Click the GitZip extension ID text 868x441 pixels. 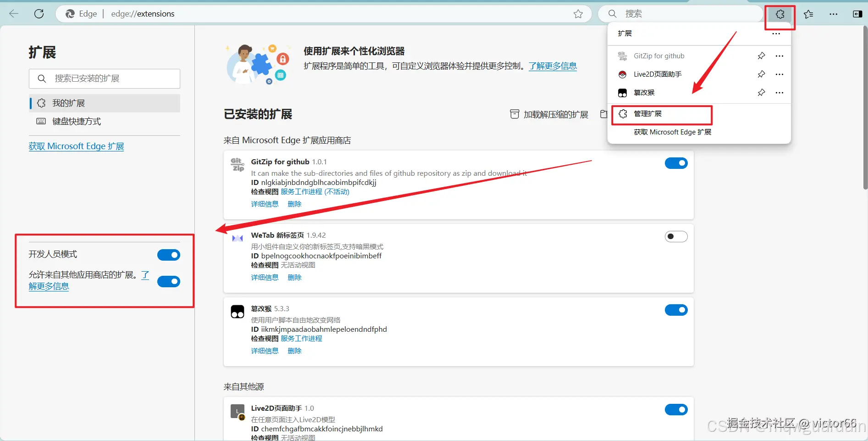319,183
